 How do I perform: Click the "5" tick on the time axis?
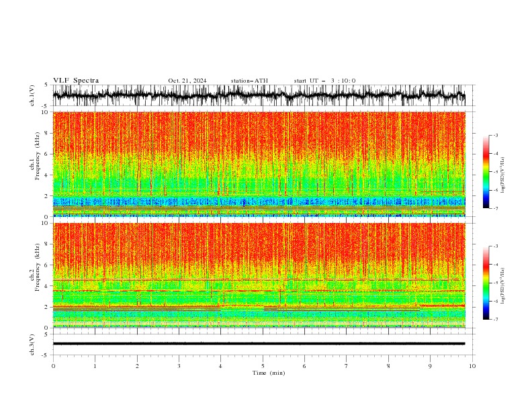(263, 366)
